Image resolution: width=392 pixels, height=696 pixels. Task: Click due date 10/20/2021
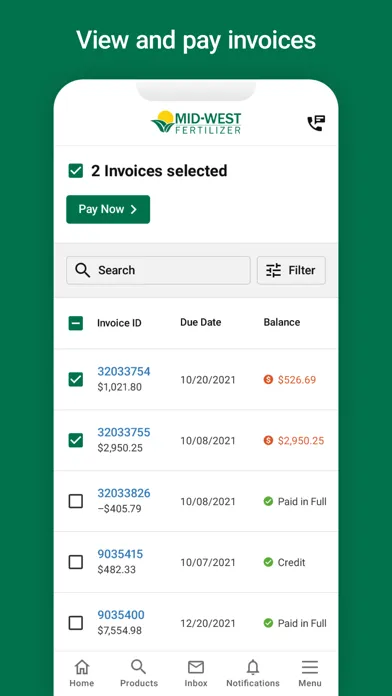(x=208, y=380)
